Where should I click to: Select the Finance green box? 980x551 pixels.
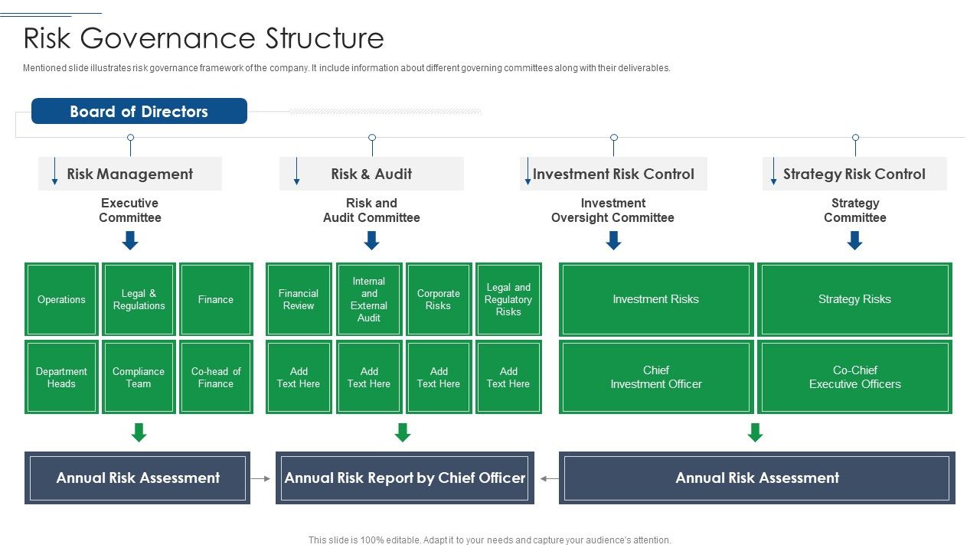(x=216, y=299)
